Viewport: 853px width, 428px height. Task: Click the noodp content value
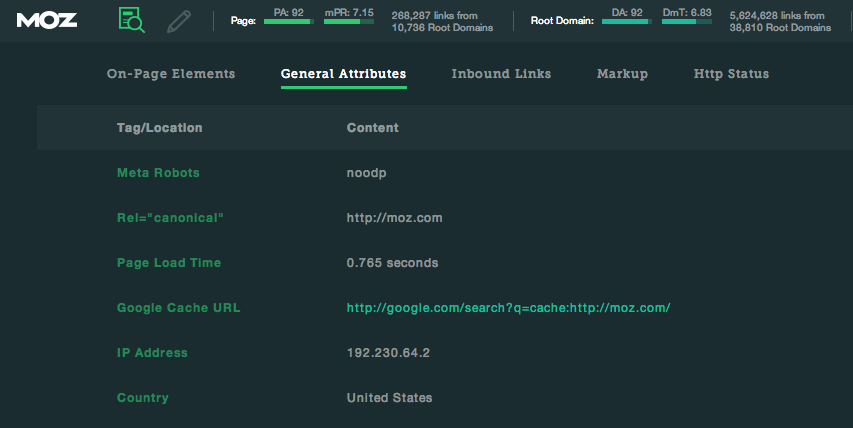tap(366, 173)
